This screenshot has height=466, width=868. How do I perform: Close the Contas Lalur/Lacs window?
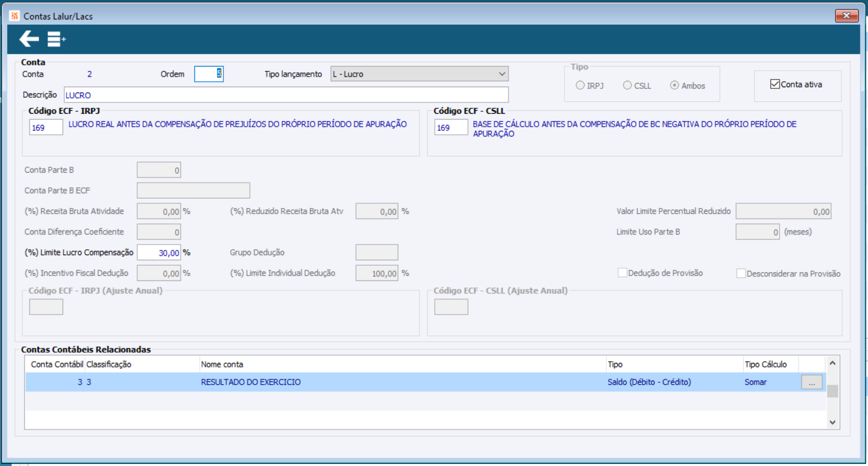pos(846,16)
